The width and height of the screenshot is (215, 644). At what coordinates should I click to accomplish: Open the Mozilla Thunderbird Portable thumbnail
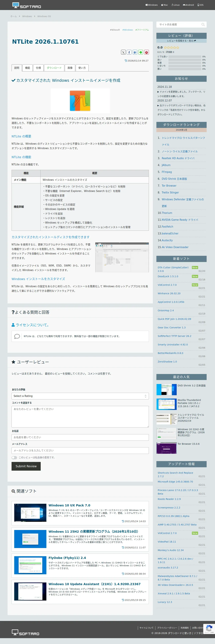pos(166,404)
